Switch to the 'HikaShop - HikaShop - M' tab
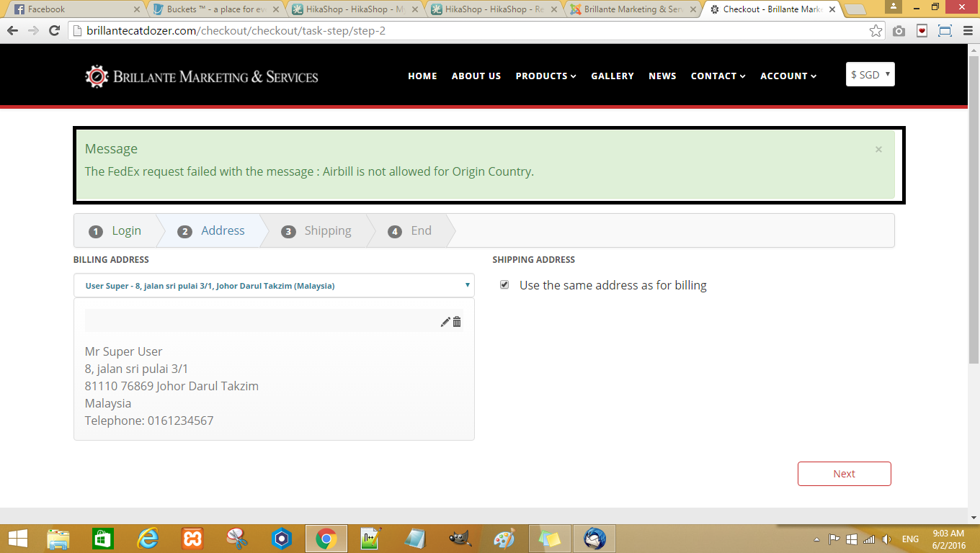The height and width of the screenshot is (553, 980). tap(356, 9)
